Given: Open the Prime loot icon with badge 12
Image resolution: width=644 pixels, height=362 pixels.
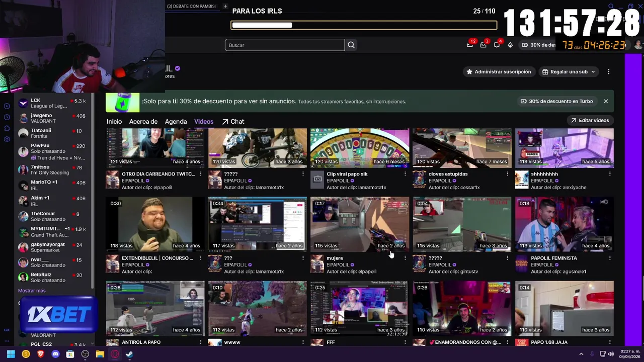Looking at the screenshot, I should tap(470, 45).
